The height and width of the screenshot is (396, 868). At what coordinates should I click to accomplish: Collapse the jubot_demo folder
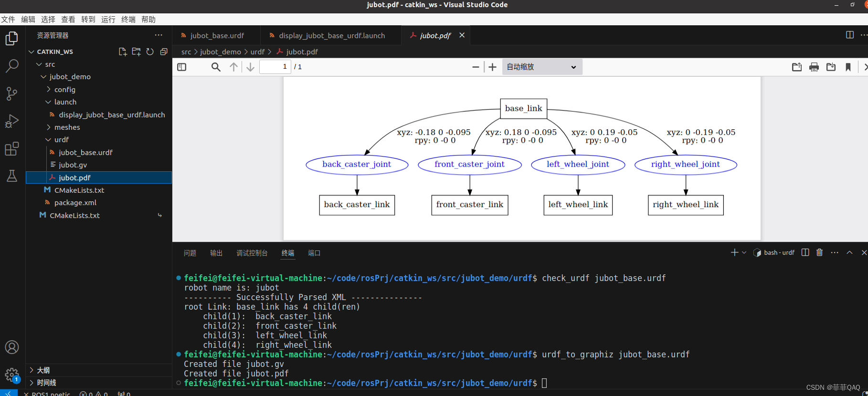pyautogui.click(x=44, y=76)
